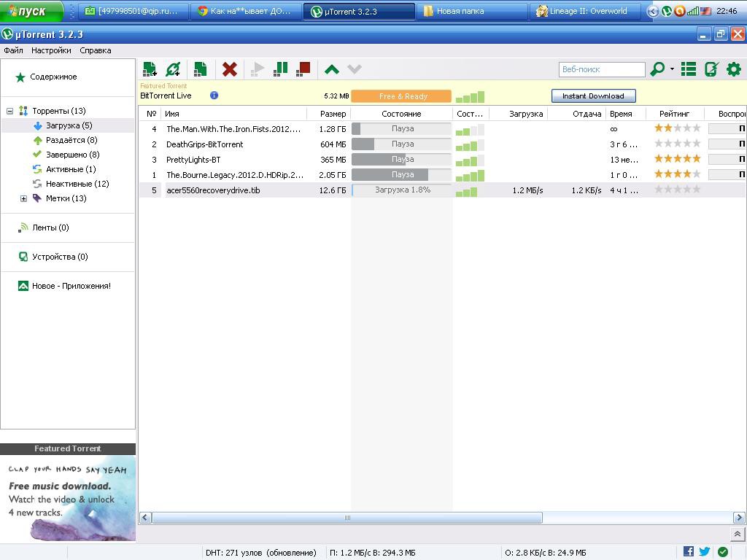Viewport: 747px width, 560px height.
Task: Open Ленты (0) feeds in the sidebar
Action: tap(50, 227)
